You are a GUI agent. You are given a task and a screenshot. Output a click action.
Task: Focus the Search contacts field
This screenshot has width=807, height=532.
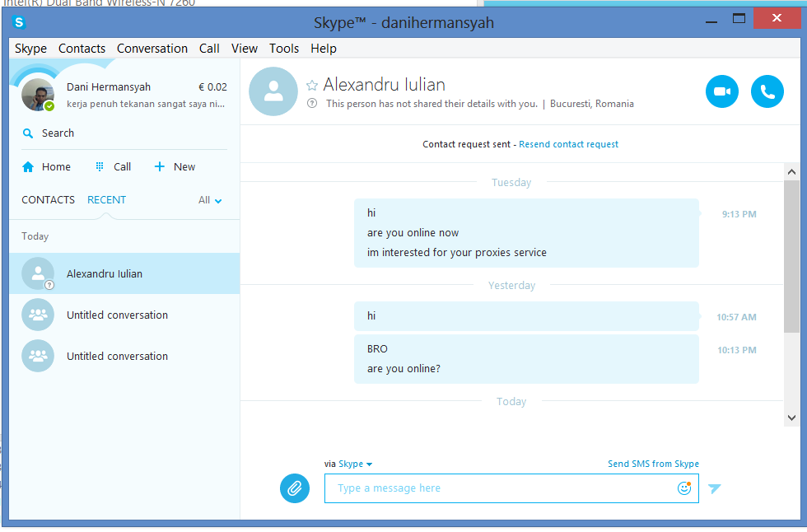click(x=124, y=133)
